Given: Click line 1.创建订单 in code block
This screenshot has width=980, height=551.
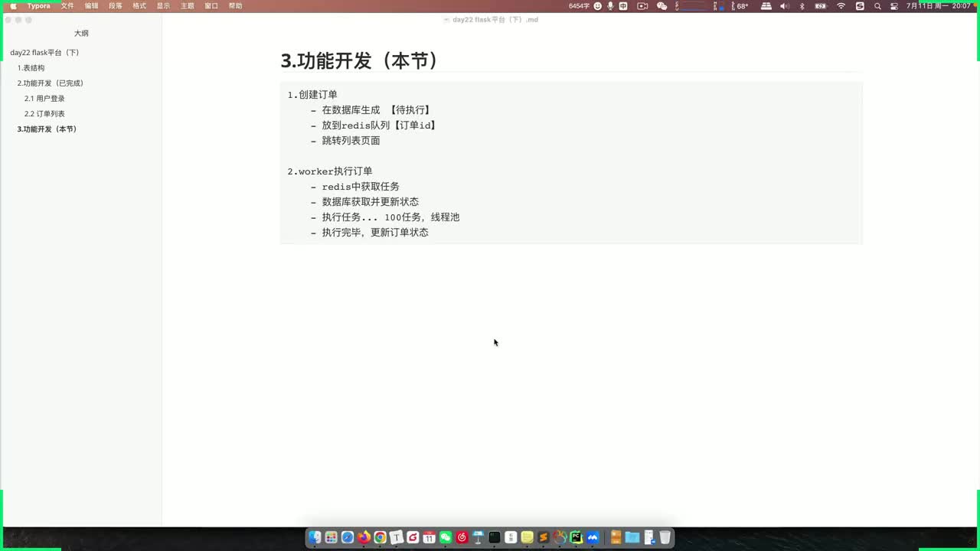Looking at the screenshot, I should [x=312, y=95].
